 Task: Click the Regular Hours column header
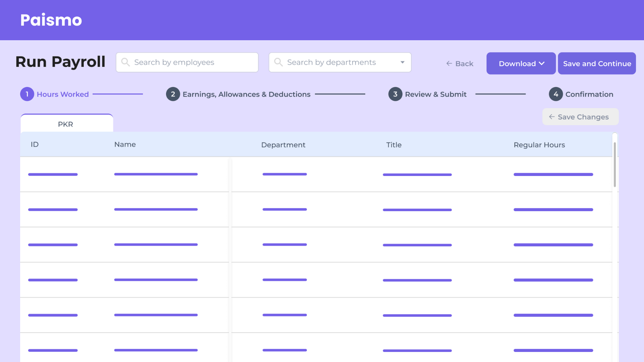coord(539,145)
